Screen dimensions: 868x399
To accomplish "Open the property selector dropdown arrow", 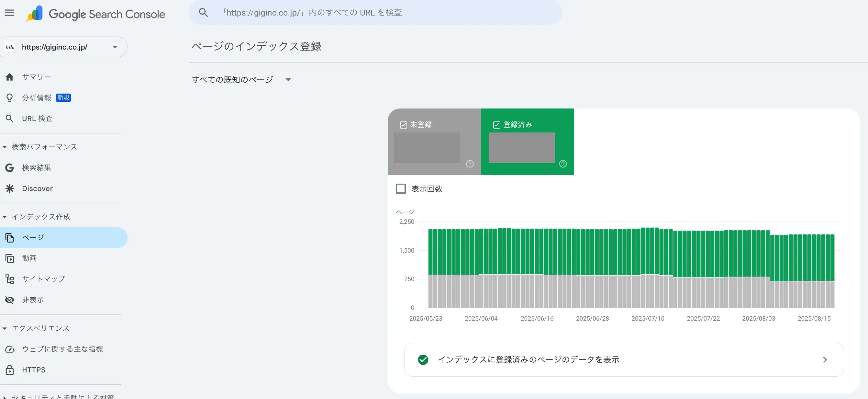I will [115, 47].
